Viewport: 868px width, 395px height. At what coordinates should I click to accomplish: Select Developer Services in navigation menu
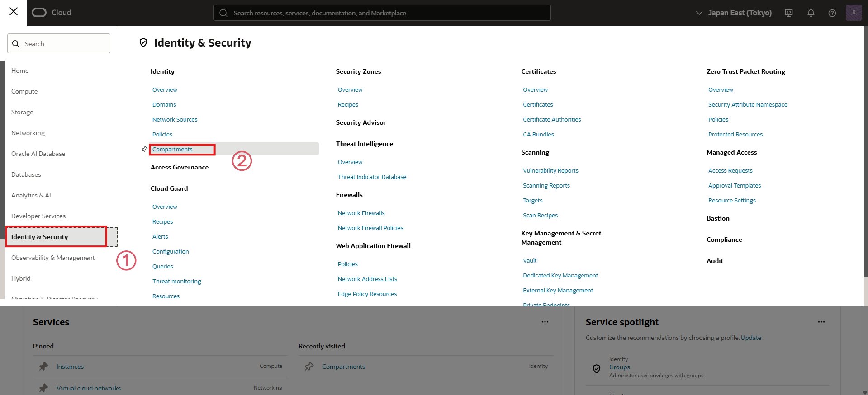pos(38,216)
